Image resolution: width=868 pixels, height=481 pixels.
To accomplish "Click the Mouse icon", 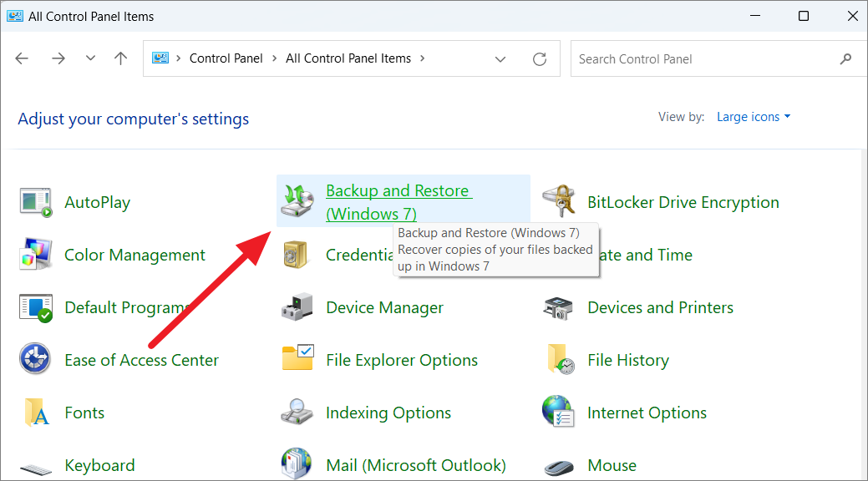I will pyautogui.click(x=559, y=468).
